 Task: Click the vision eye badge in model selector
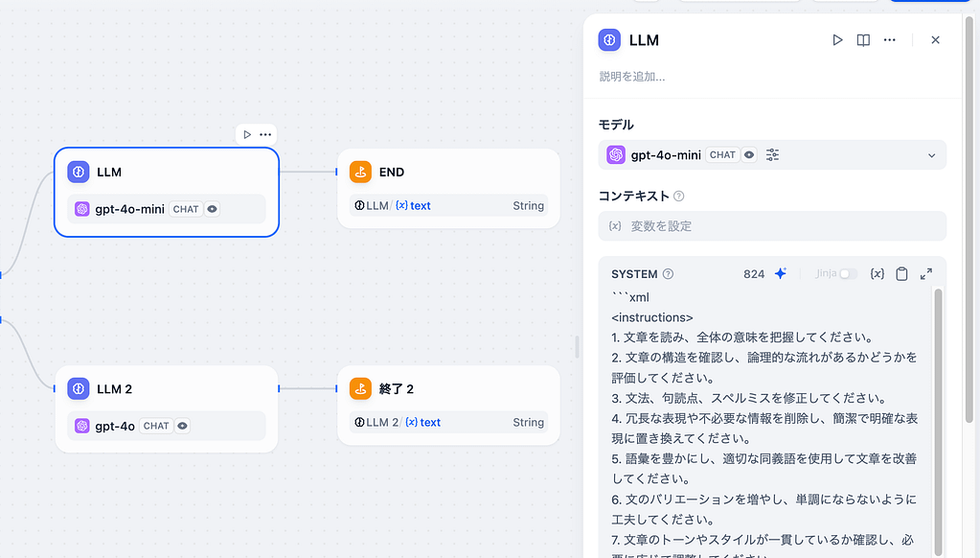pyautogui.click(x=749, y=154)
